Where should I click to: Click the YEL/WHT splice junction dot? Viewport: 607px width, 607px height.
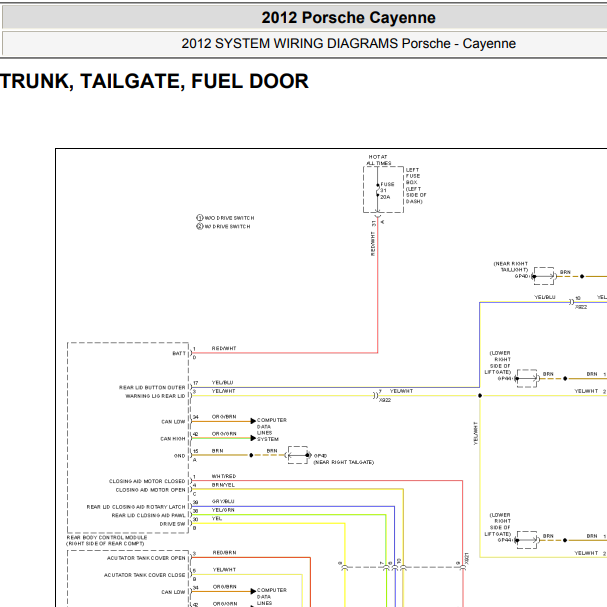480,396
